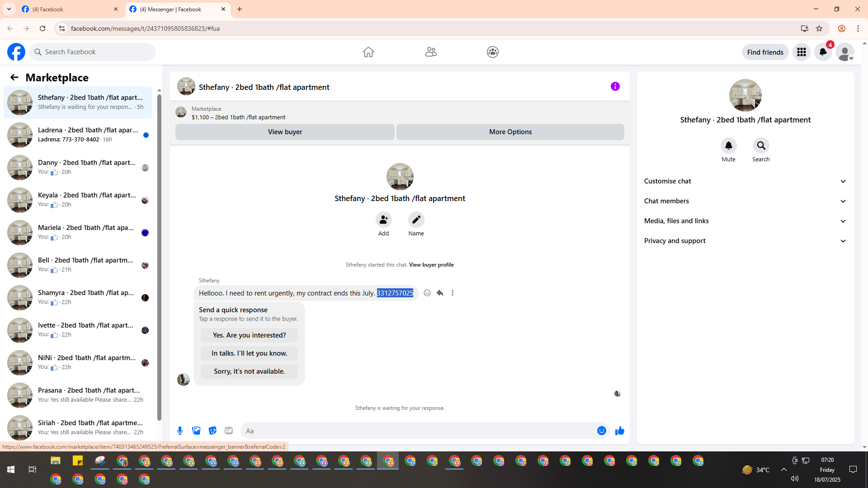
Task: Open the GIF picker
Action: click(229, 431)
